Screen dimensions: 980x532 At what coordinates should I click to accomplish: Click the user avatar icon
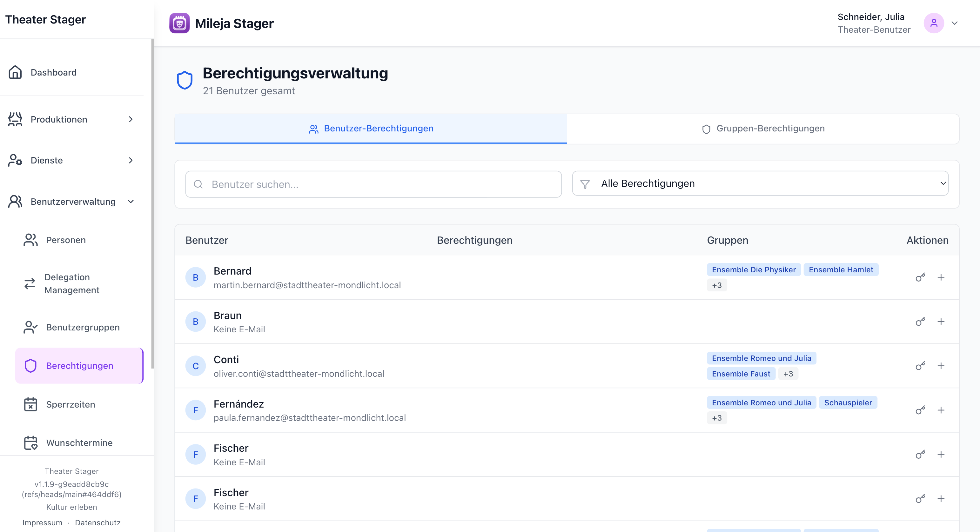(x=934, y=23)
